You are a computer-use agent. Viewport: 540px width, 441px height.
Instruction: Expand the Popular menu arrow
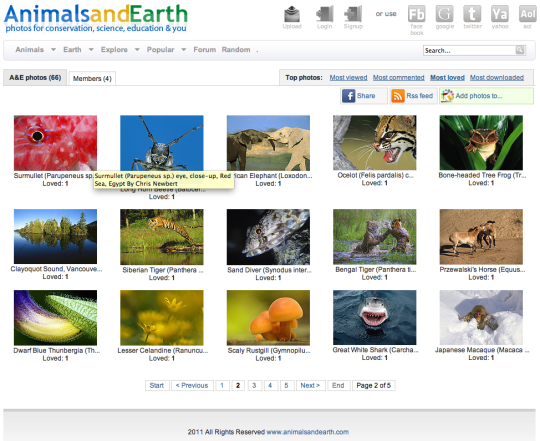(184, 50)
